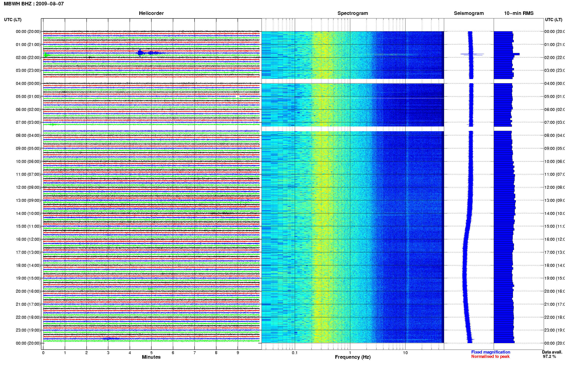Click the right-side UTC (LT) axis header
Viewport: 588px width, 368px height.
pyautogui.click(x=553, y=19)
